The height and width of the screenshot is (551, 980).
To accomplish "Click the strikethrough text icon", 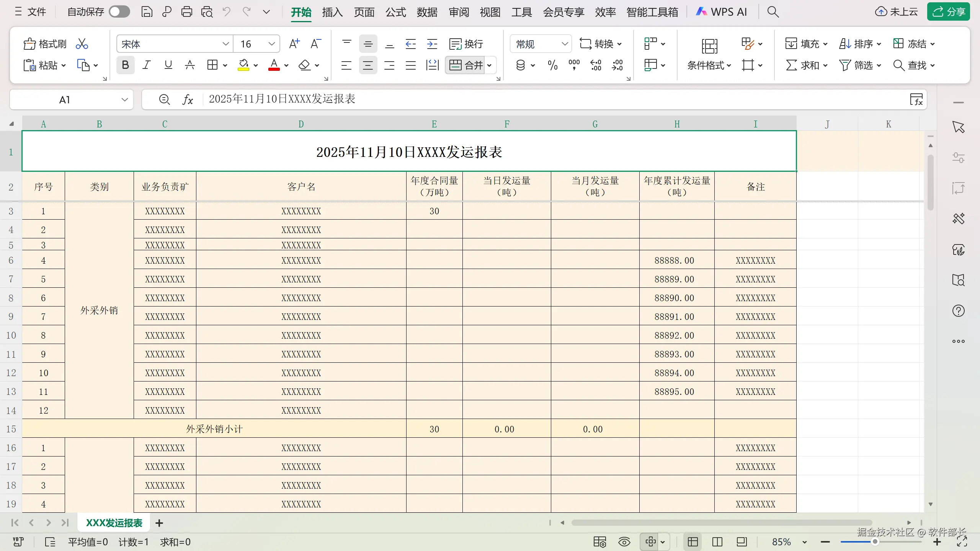I will [x=190, y=65].
